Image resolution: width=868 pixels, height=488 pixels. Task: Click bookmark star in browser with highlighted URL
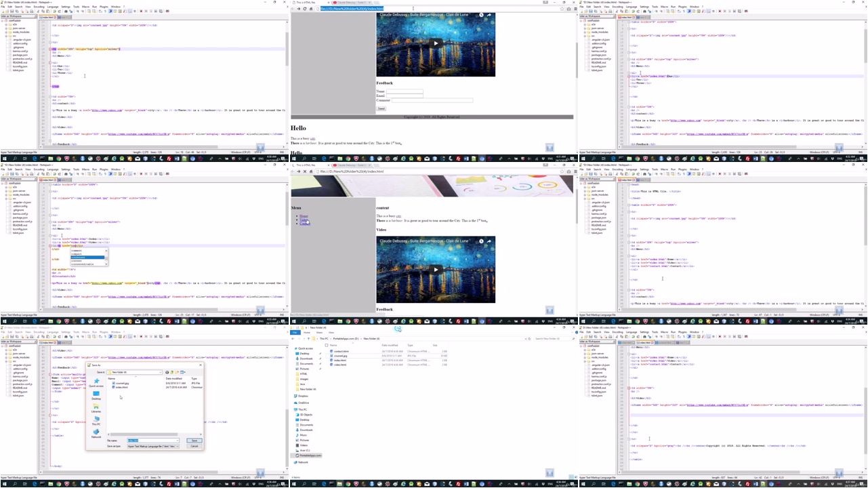(x=562, y=9)
